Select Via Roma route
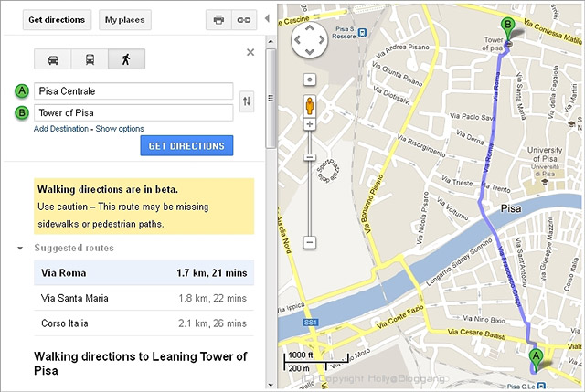 (x=144, y=272)
